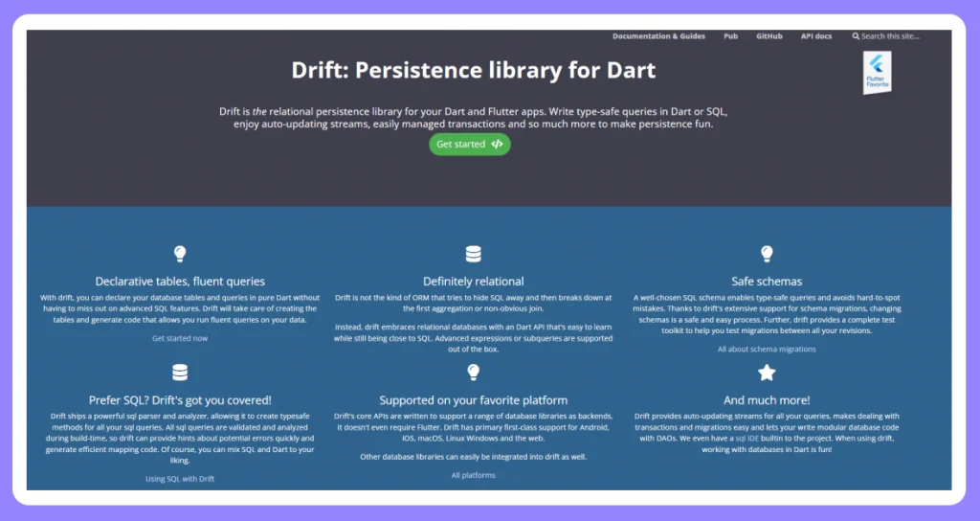Open the Pub navigation link
Viewport: 980px width, 521px height.
(x=730, y=36)
